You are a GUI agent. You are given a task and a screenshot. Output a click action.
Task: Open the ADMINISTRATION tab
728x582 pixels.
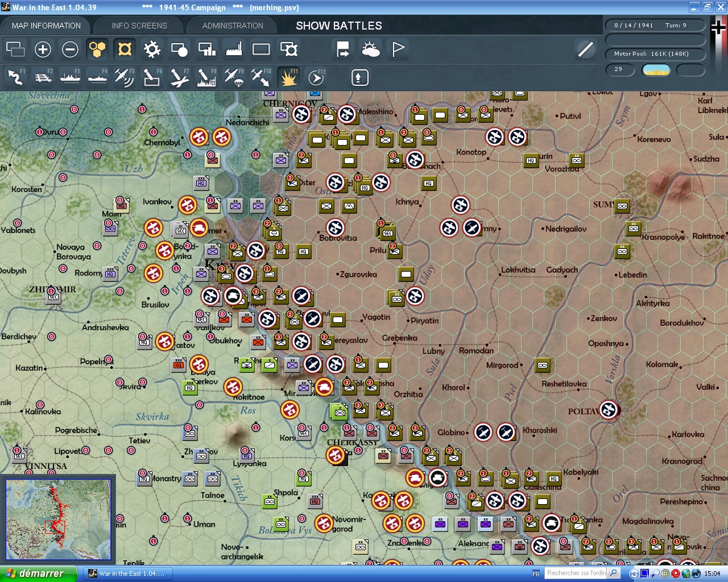pos(233,26)
